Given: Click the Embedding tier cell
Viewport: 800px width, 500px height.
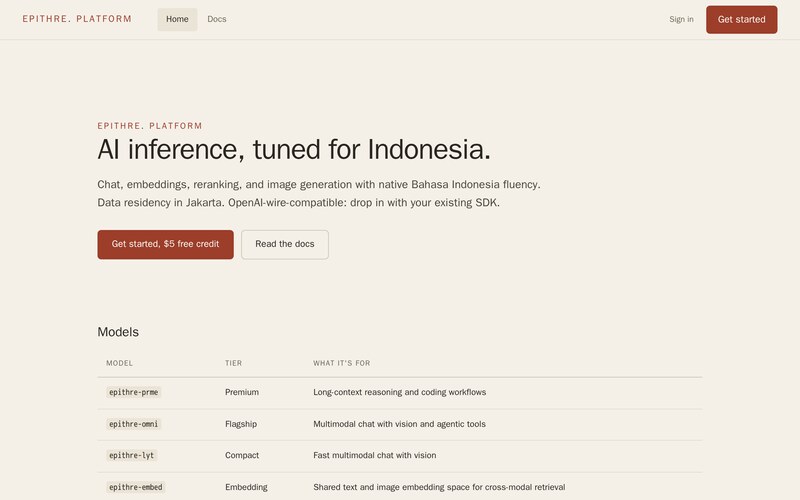Looking at the screenshot, I should 246,487.
